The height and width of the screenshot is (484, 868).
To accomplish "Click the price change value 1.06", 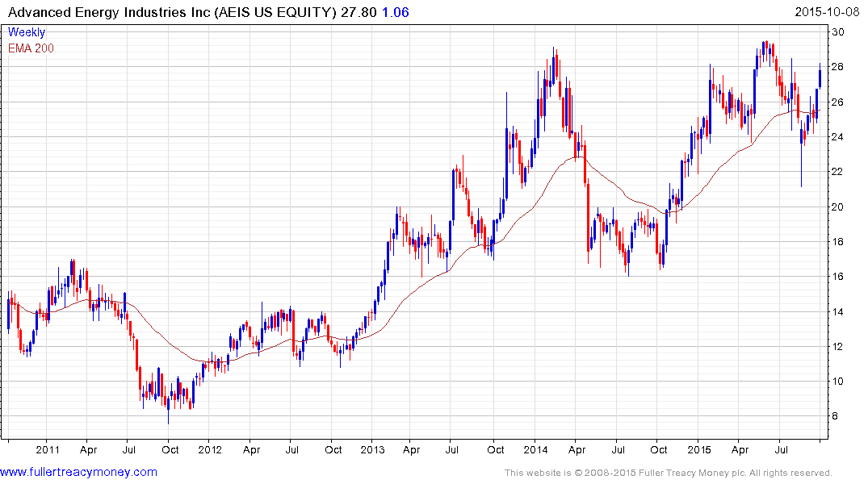I will 396,12.
